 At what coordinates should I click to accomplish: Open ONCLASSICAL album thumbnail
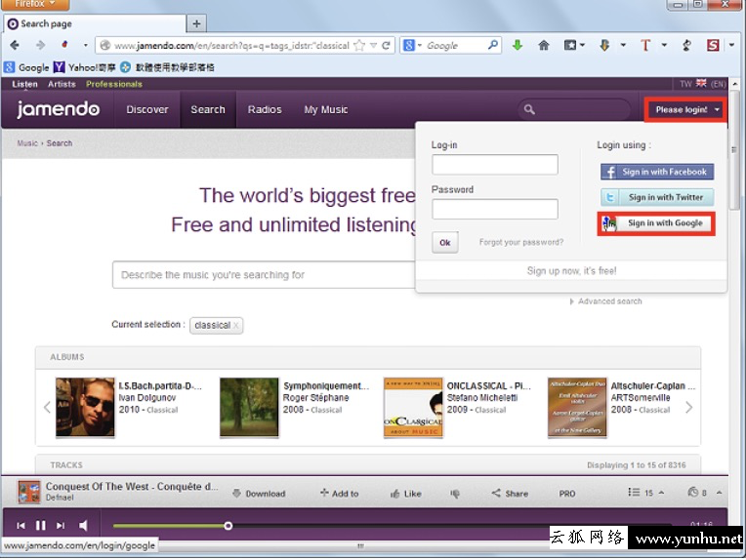coord(413,408)
